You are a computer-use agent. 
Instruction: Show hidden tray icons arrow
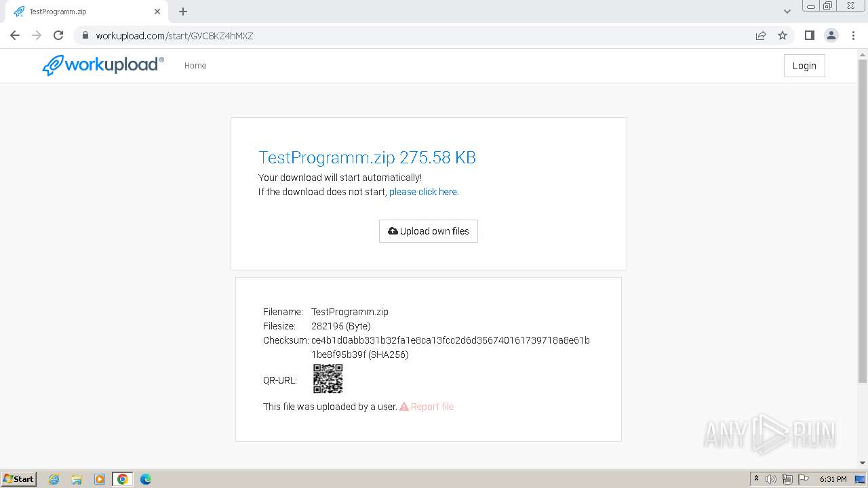[756, 479]
